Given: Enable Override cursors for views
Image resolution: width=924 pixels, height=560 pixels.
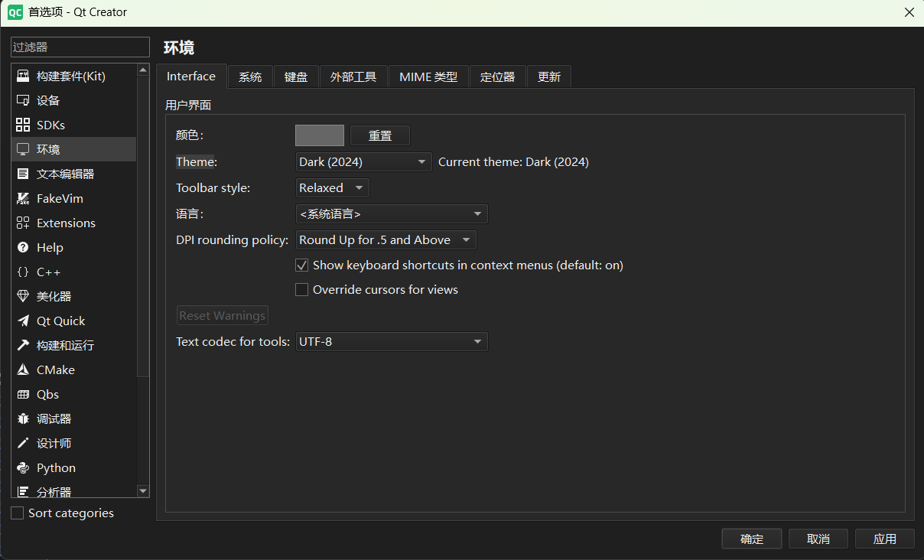Looking at the screenshot, I should point(301,289).
